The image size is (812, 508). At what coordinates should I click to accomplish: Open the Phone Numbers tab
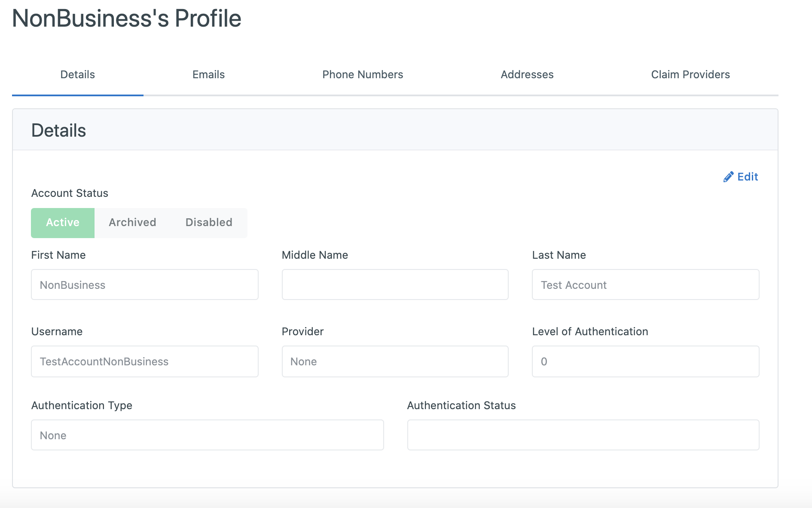pyautogui.click(x=363, y=74)
